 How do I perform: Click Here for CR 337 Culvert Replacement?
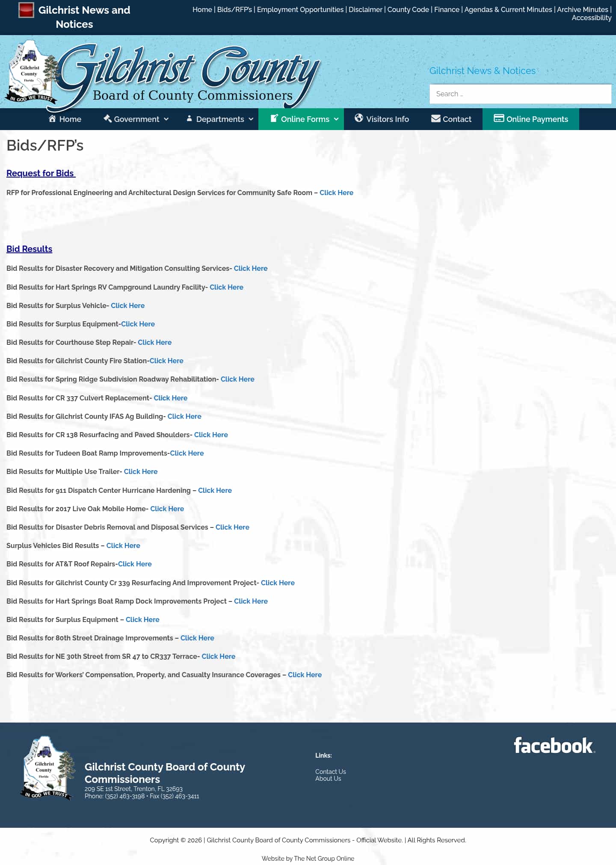(170, 398)
